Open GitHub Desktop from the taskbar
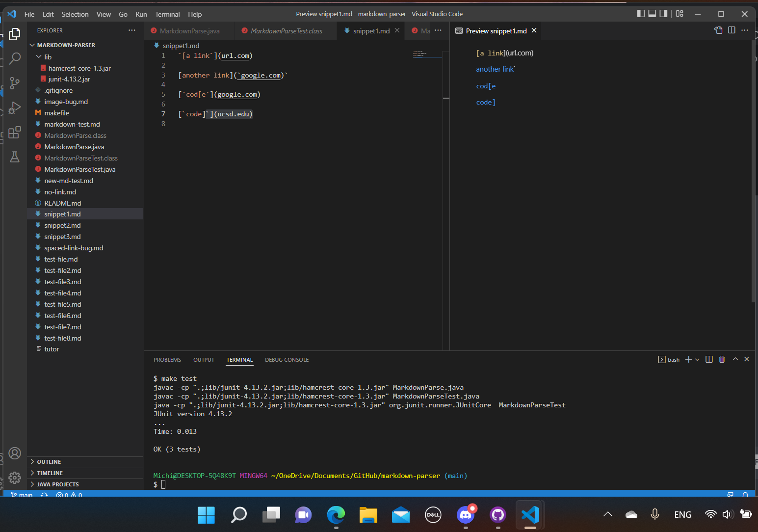Viewport: 758px width, 532px height. click(498, 515)
